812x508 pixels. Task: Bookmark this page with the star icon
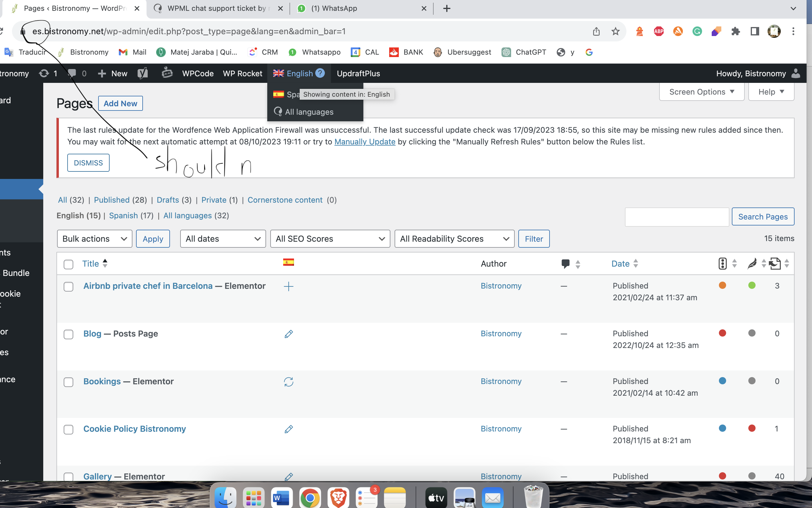coord(615,31)
